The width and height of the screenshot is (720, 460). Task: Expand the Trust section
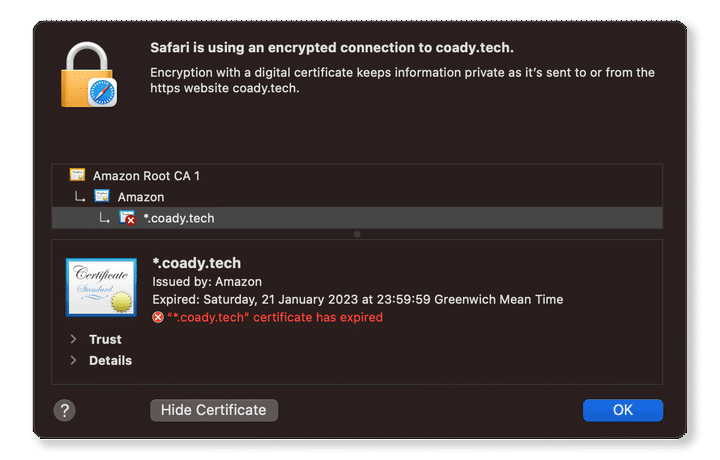pos(73,339)
